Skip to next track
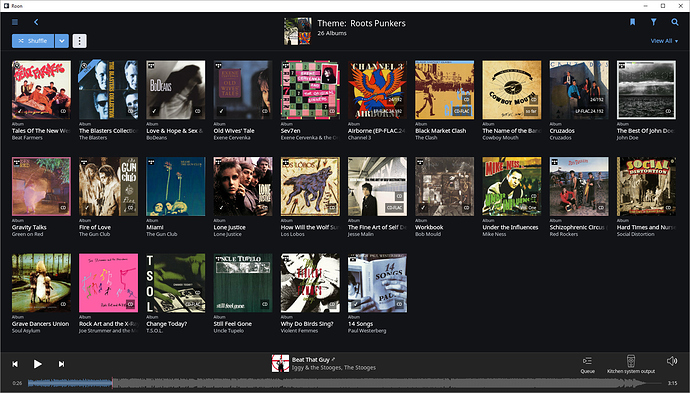This screenshot has width=690, height=393. [61, 364]
